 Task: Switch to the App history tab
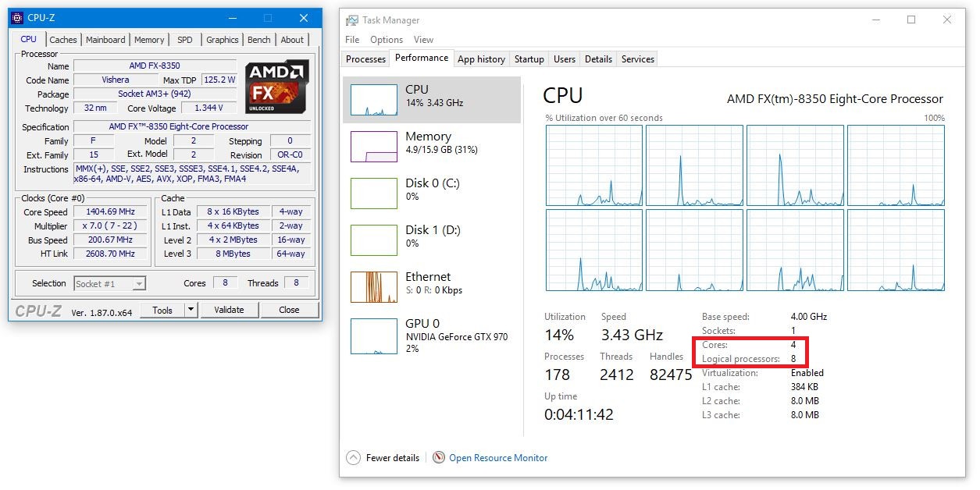[x=481, y=59]
